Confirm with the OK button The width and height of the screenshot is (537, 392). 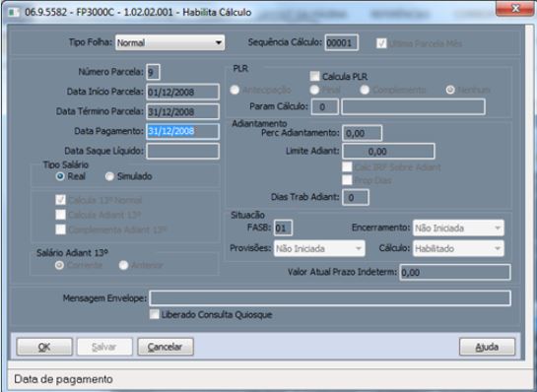(x=44, y=347)
